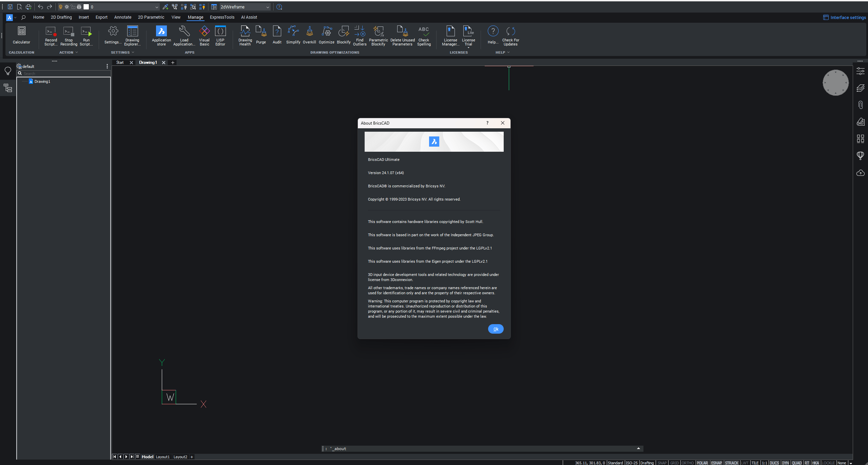Start Record Script action

tap(51, 36)
